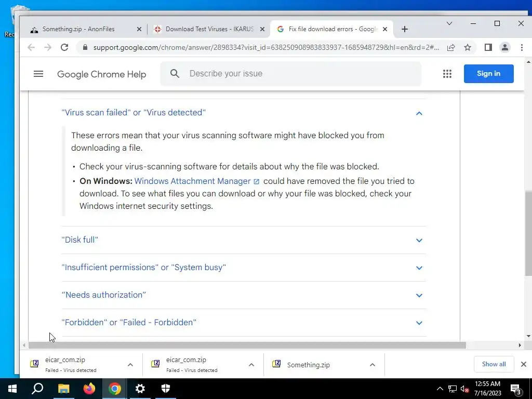Click the Chrome icon in taskbar
The image size is (532, 399).
(x=115, y=389)
